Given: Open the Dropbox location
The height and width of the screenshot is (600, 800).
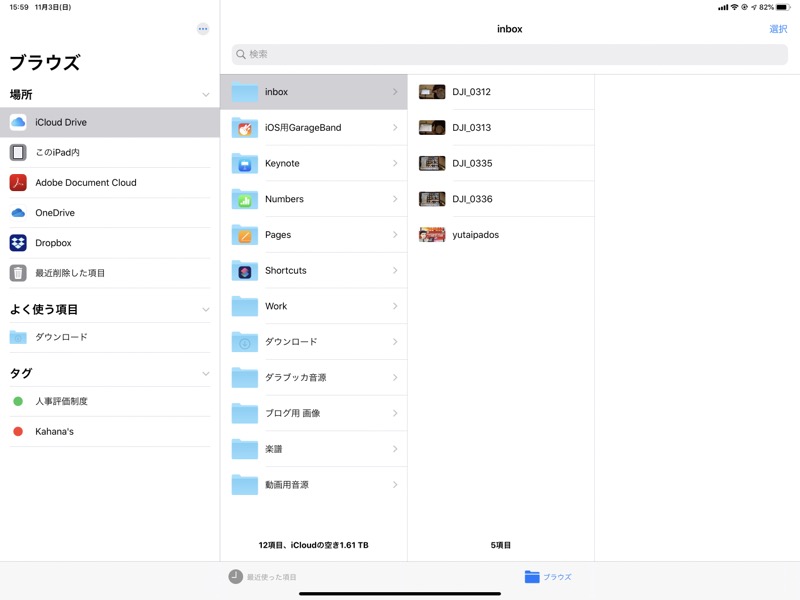Looking at the screenshot, I should pyautogui.click(x=53, y=243).
